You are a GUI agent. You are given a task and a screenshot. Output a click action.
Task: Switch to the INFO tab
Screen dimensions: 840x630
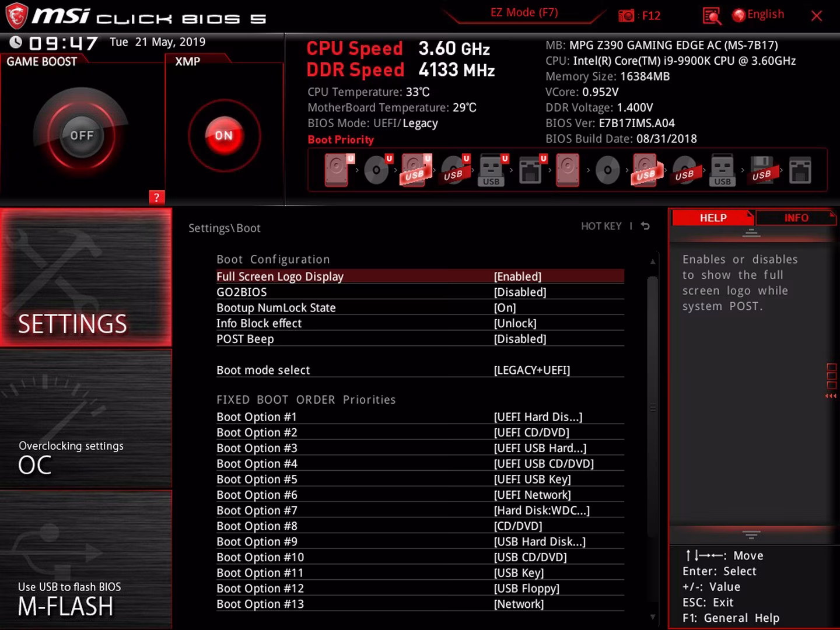(796, 218)
